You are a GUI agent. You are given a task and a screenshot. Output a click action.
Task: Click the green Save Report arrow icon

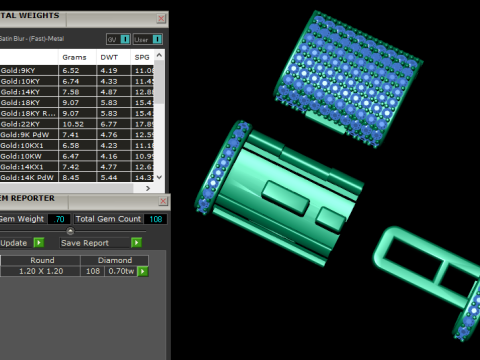[136, 243]
